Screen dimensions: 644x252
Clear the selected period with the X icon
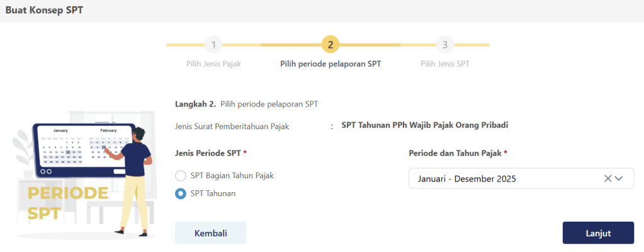tap(608, 178)
